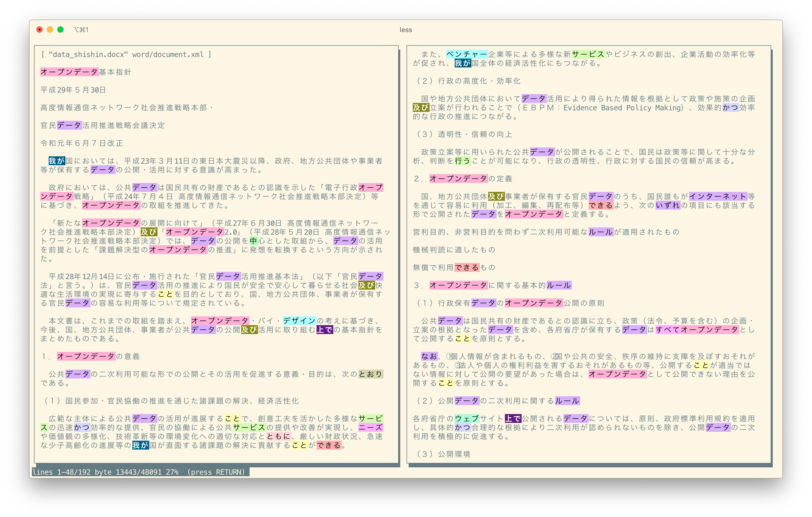Click the highlighted word 'すべて' in right pane

668,330
